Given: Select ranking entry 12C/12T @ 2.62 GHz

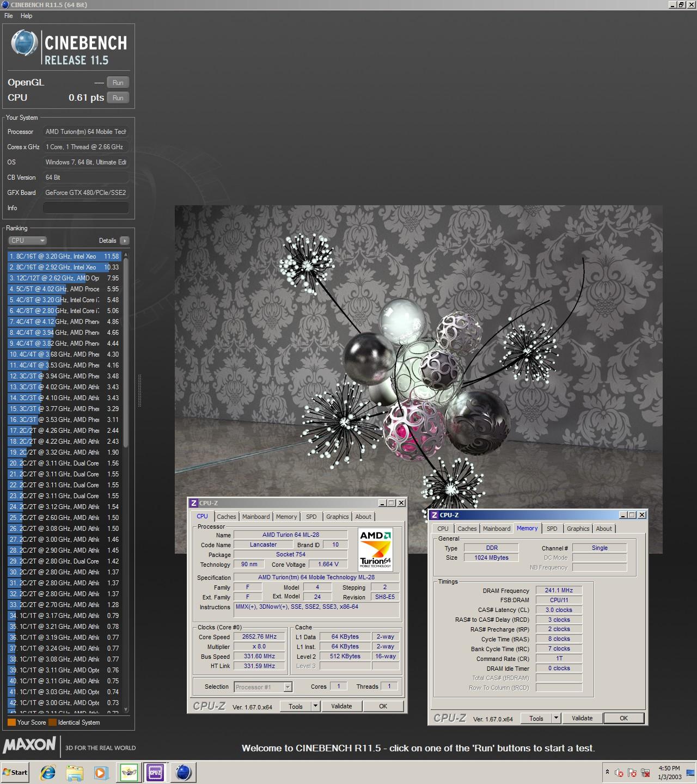Looking at the screenshot, I should pyautogui.click(x=64, y=278).
